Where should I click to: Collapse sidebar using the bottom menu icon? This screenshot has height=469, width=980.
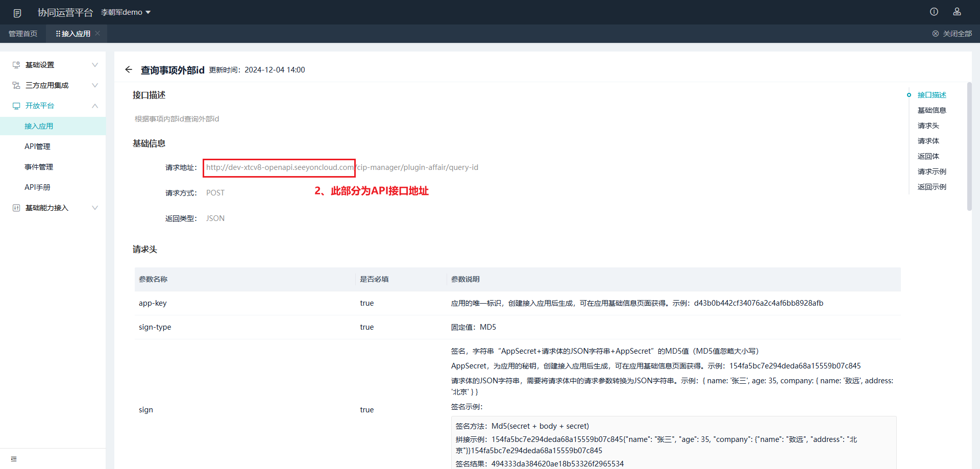14,459
